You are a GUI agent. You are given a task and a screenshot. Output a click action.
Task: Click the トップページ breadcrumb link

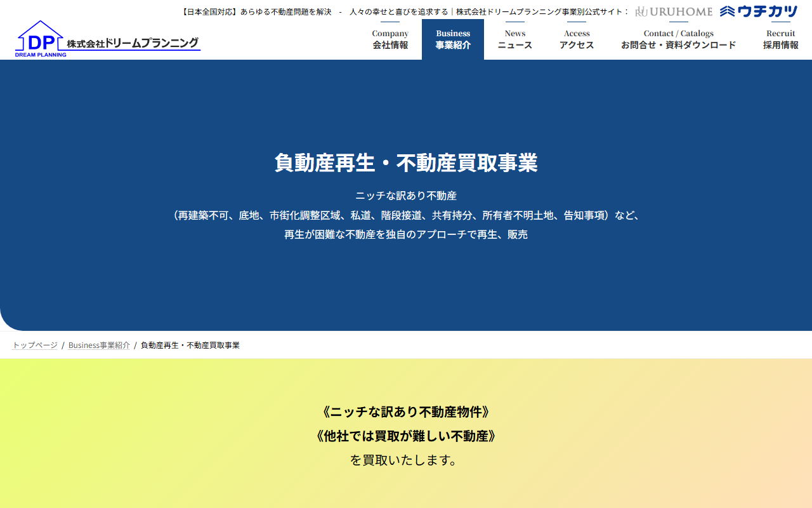click(x=35, y=345)
